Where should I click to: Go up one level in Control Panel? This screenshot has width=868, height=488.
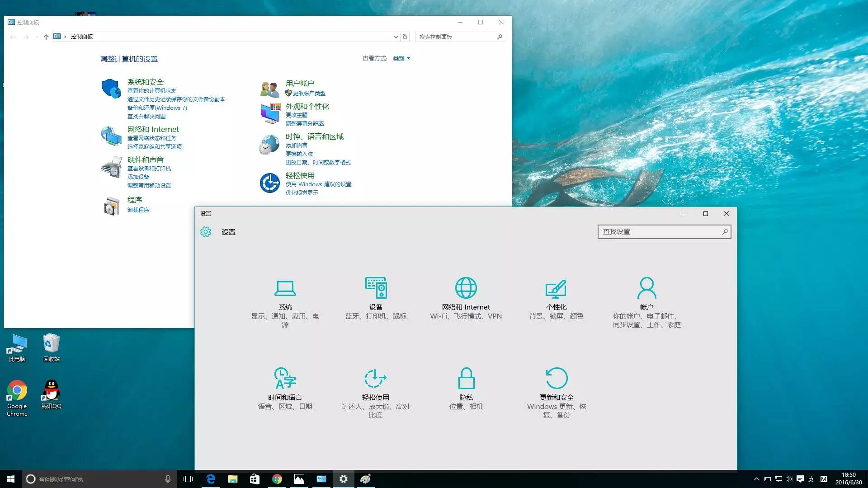[x=46, y=37]
